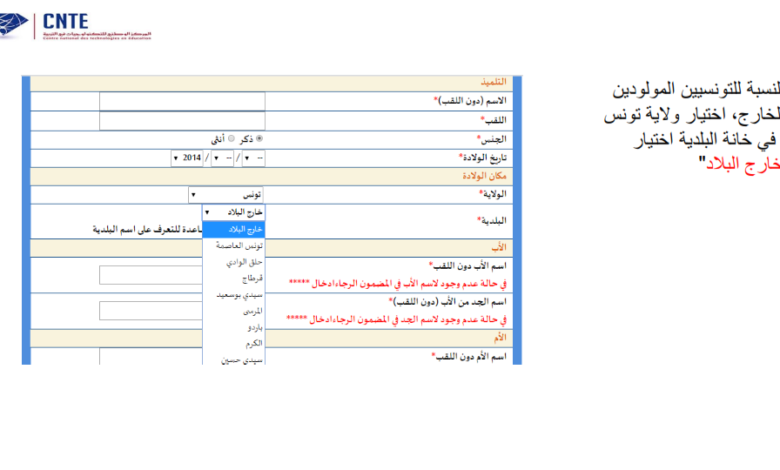Click the البلدية label

(x=491, y=220)
